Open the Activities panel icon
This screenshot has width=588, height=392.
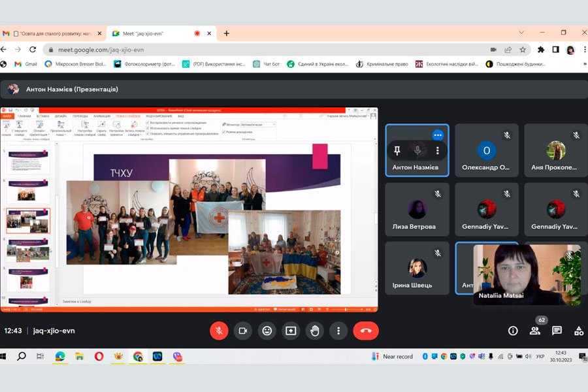(x=579, y=331)
